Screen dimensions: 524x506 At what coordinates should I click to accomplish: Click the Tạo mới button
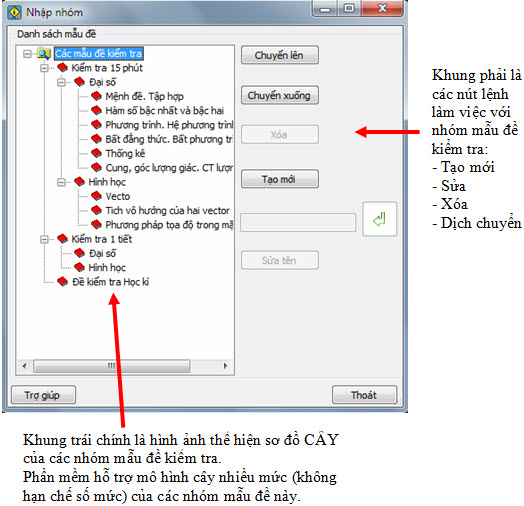coord(280,179)
